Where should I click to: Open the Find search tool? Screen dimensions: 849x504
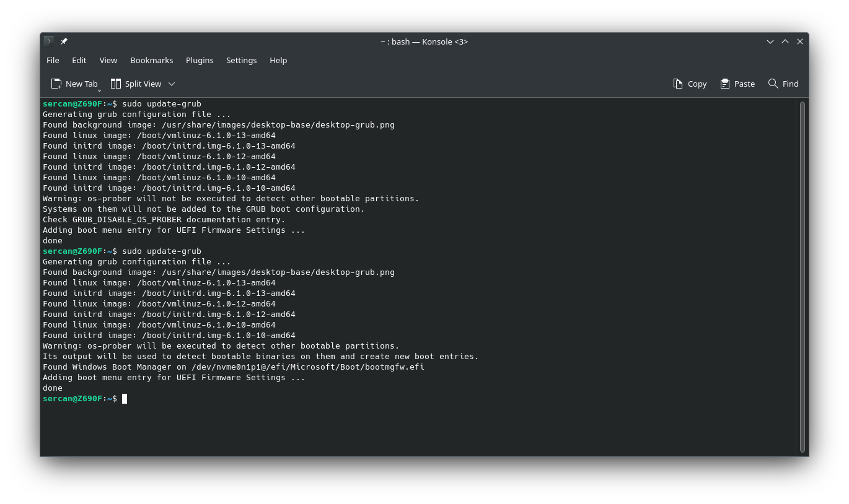pyautogui.click(x=783, y=84)
